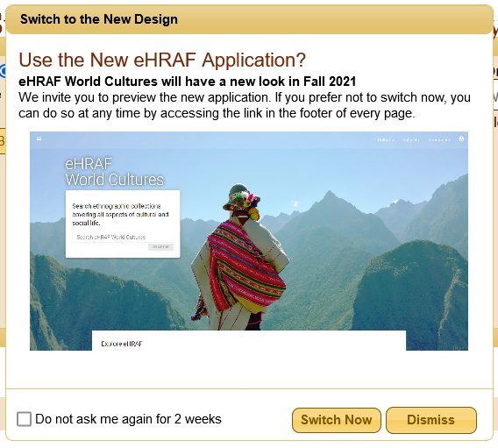
Task: Click the 'Switch to the New Design' title bar
Action: click(249, 19)
